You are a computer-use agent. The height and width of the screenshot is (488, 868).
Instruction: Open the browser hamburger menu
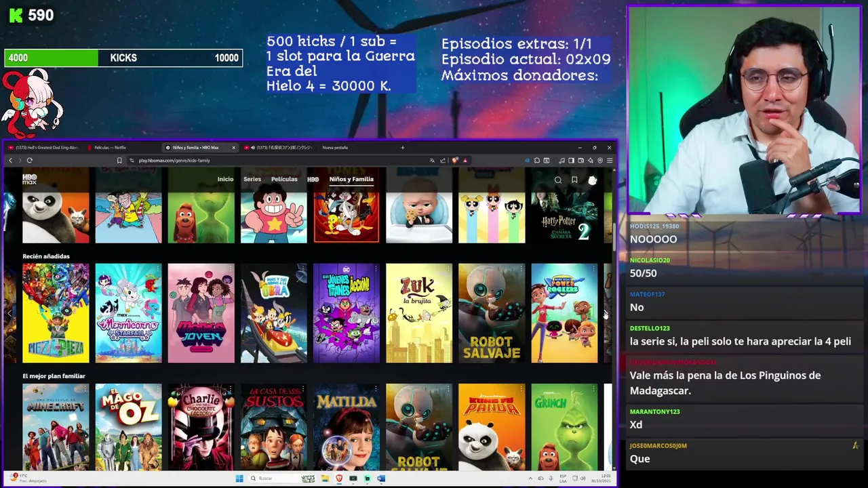610,161
